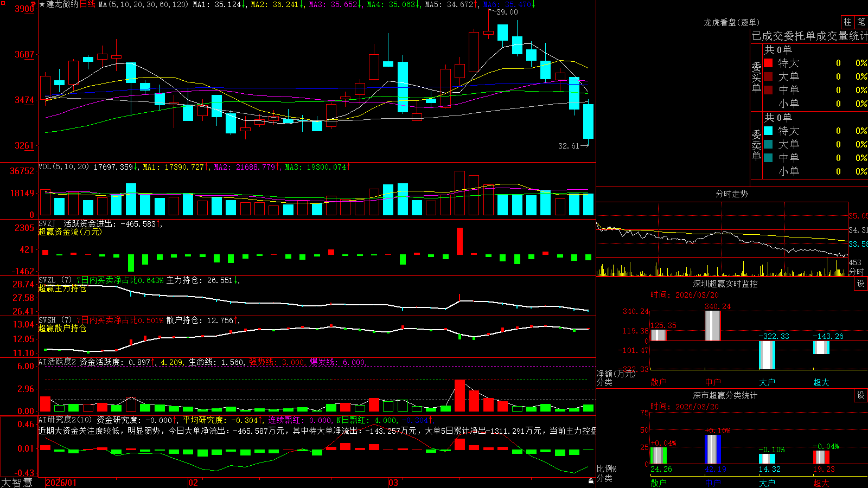
Task: Click the 已成交委托单成交量统计 header
Action: (809, 36)
